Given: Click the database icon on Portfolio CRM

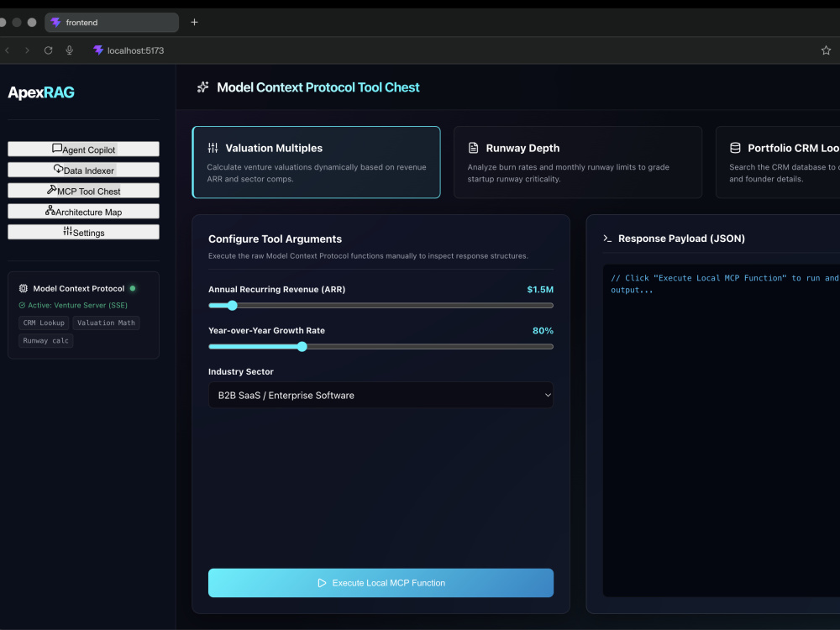Looking at the screenshot, I should coord(735,148).
